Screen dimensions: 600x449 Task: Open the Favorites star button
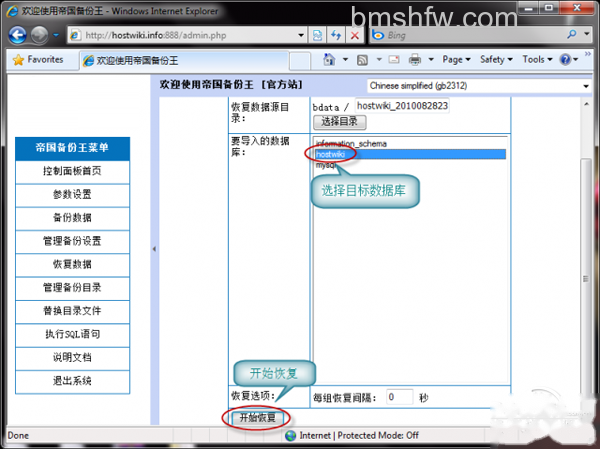pyautogui.click(x=38, y=60)
